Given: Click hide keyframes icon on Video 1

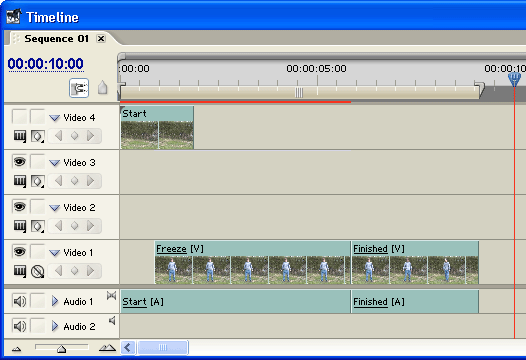Looking at the screenshot, I should click(x=37, y=271).
